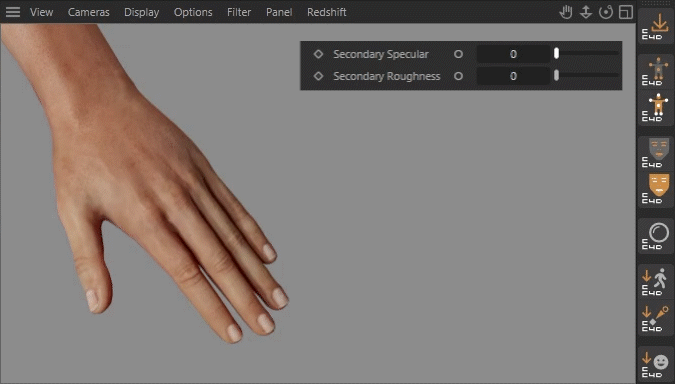Click the E4D import download arrow icon

coord(656,26)
